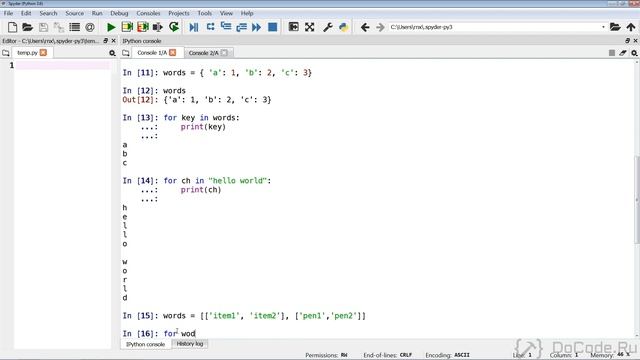Viewport: 640px width, 360px height.
Task: Close the IPython console pane
Action: [635, 41]
